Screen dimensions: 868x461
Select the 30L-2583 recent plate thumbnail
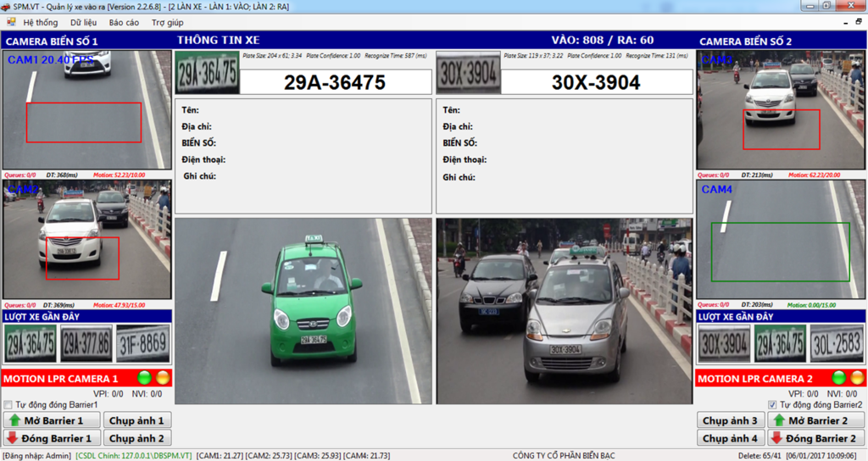click(837, 343)
